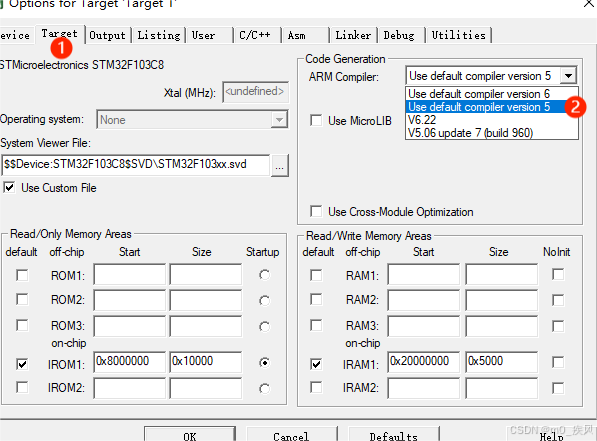Open the Utilities tab

pyautogui.click(x=459, y=35)
